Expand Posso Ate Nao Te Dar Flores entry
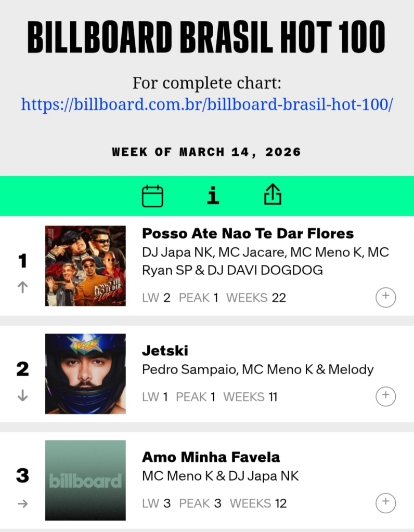 (x=385, y=297)
